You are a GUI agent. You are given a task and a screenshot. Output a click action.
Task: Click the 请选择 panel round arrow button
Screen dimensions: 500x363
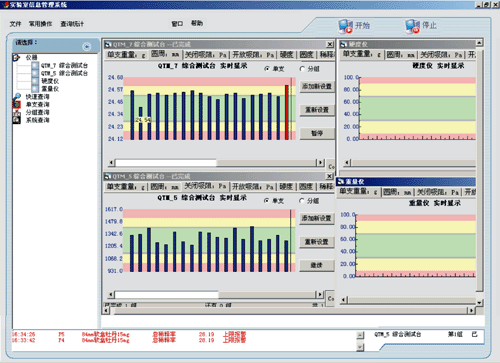pos(87,47)
